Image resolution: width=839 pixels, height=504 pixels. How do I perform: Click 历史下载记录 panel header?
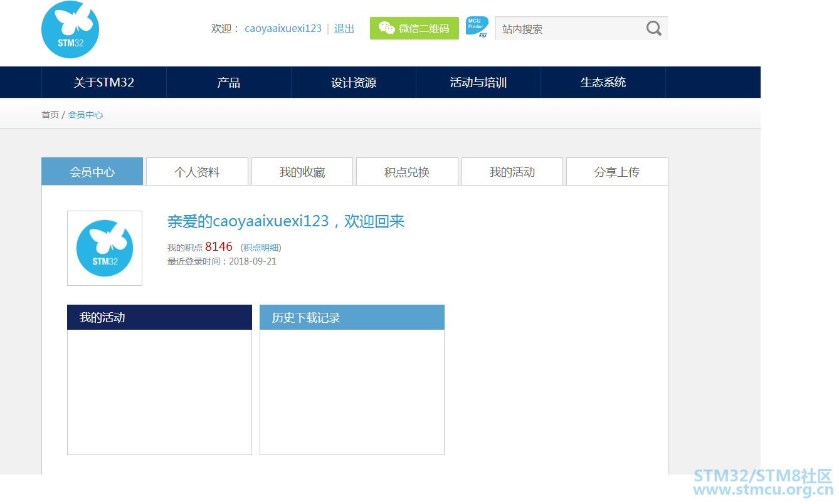[352, 317]
